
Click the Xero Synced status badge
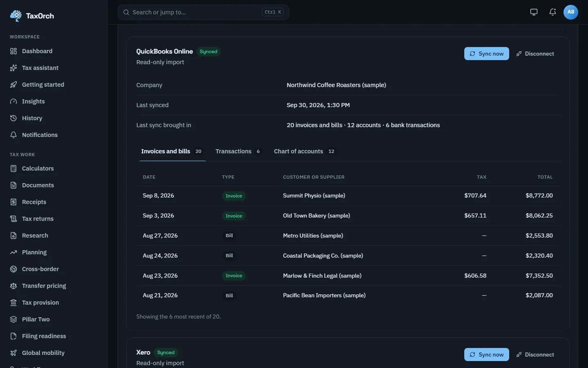[x=166, y=352]
